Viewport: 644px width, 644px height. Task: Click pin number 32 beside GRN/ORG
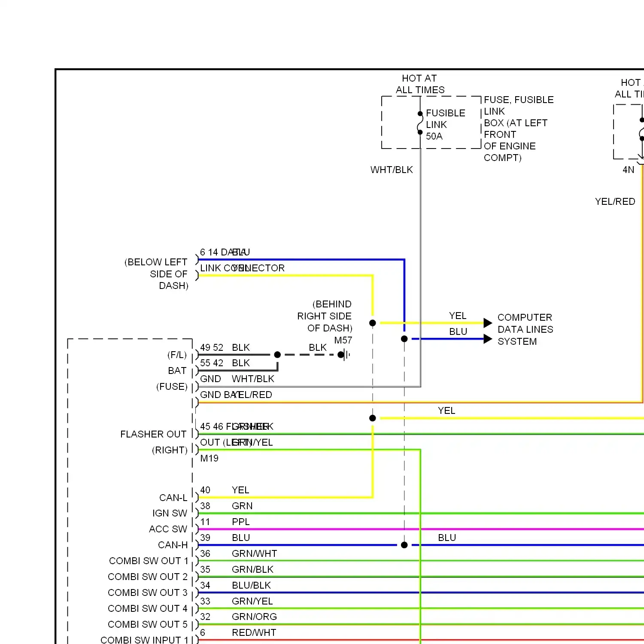(205, 617)
